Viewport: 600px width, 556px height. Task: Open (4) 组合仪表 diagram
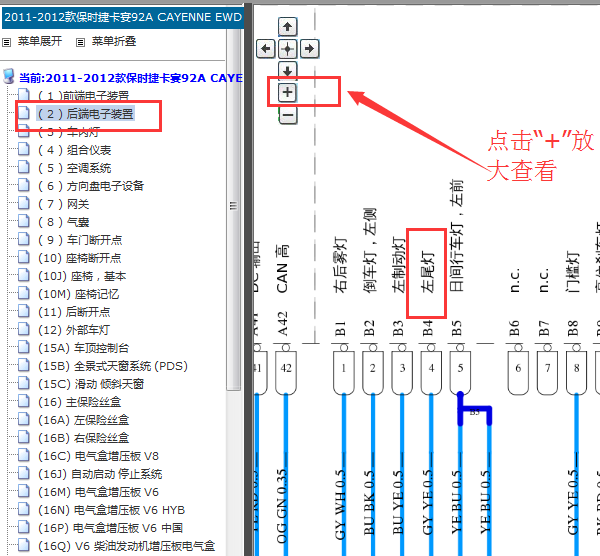point(75,150)
